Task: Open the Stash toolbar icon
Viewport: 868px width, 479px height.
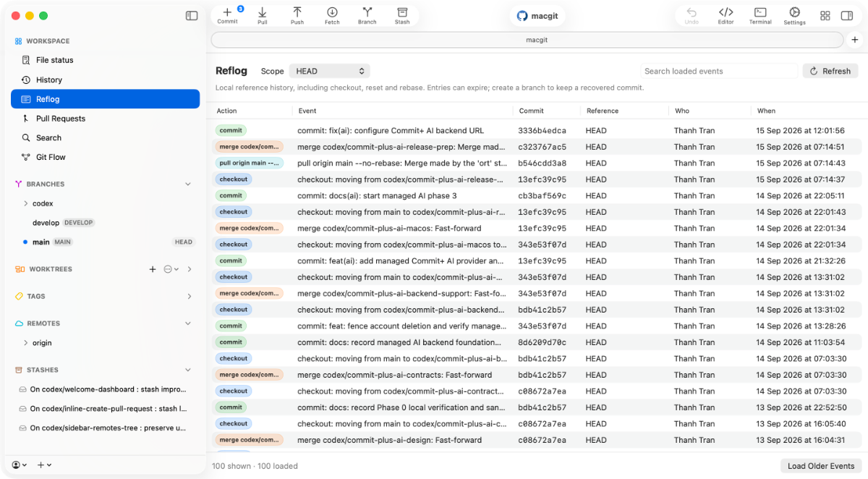Action: click(x=402, y=15)
